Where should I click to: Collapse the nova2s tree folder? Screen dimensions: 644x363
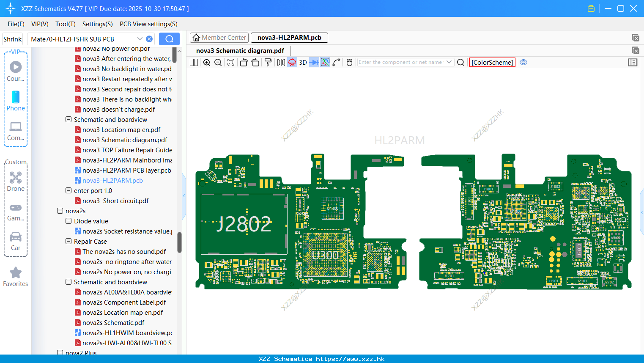tap(60, 211)
